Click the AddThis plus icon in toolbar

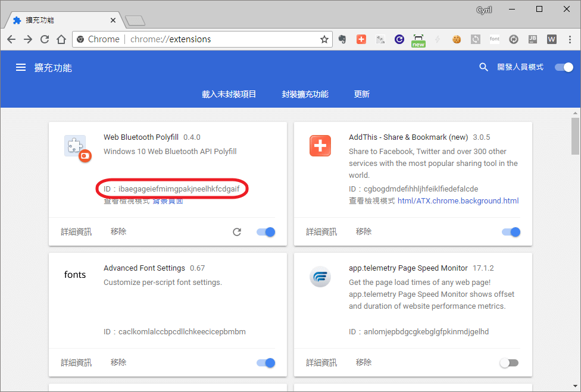click(361, 39)
